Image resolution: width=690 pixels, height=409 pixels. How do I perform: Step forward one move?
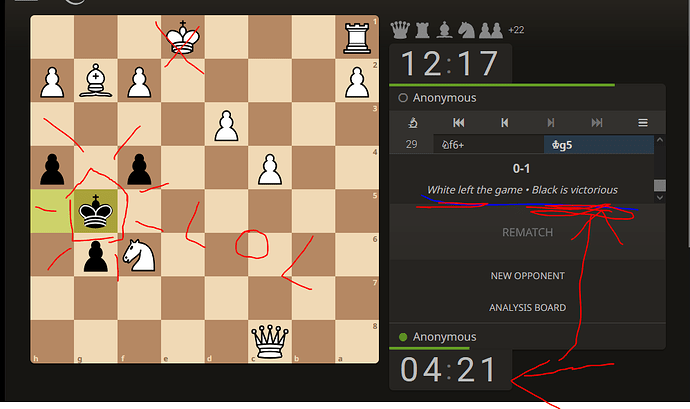(551, 122)
